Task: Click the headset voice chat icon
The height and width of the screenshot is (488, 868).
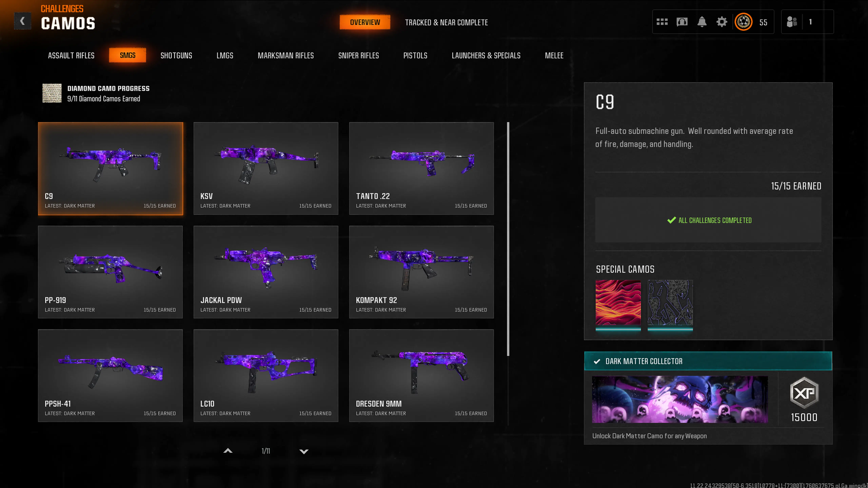Action: pyautogui.click(x=682, y=22)
